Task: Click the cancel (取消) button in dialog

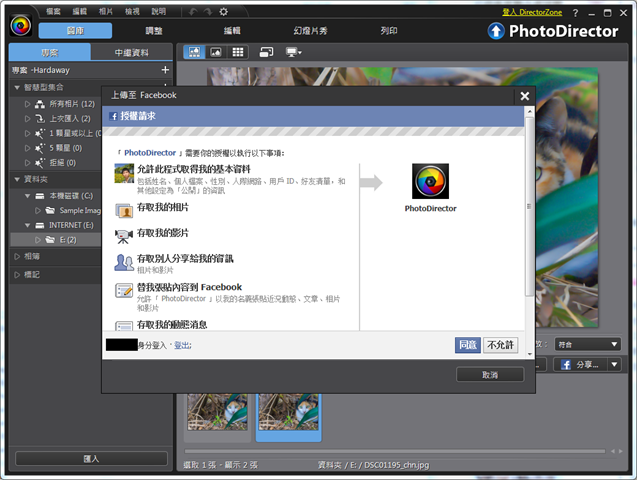Action: [490, 375]
